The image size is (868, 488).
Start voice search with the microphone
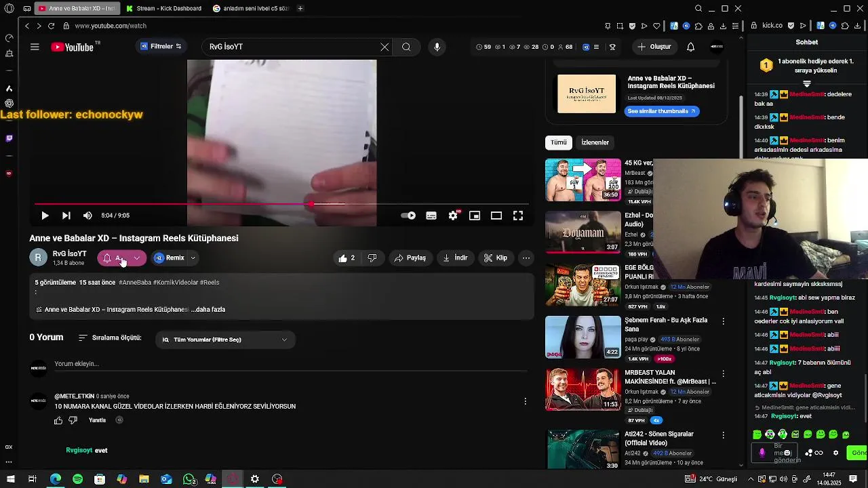point(437,47)
